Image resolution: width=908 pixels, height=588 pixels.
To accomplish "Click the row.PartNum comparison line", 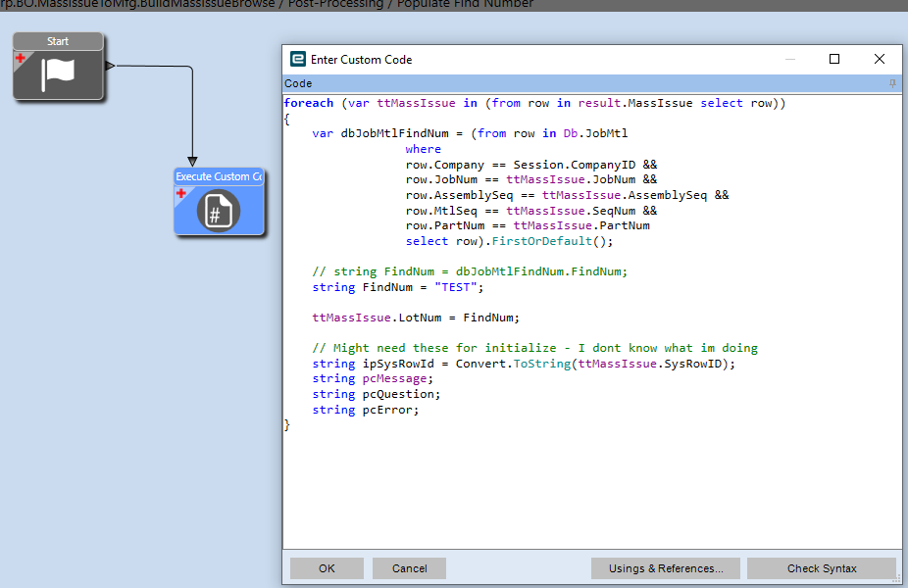I will [x=528, y=225].
